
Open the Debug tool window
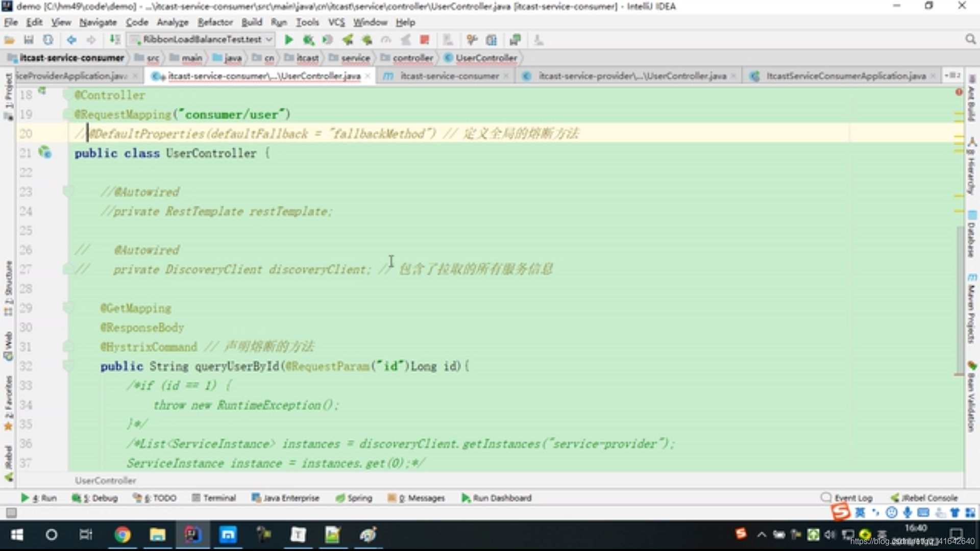[95, 498]
